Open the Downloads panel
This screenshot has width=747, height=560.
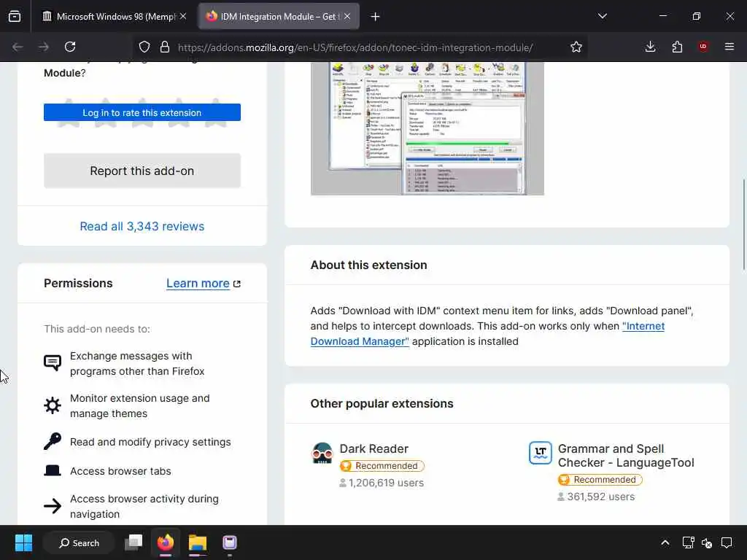[x=650, y=47]
